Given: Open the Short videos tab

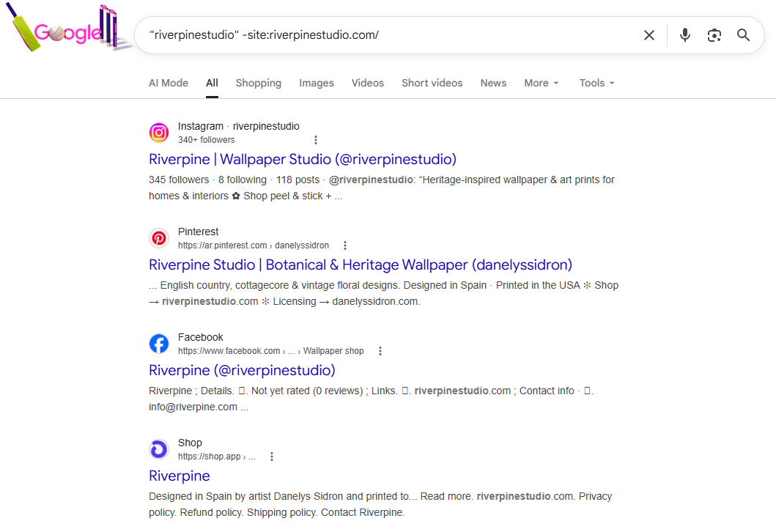Looking at the screenshot, I should point(432,83).
